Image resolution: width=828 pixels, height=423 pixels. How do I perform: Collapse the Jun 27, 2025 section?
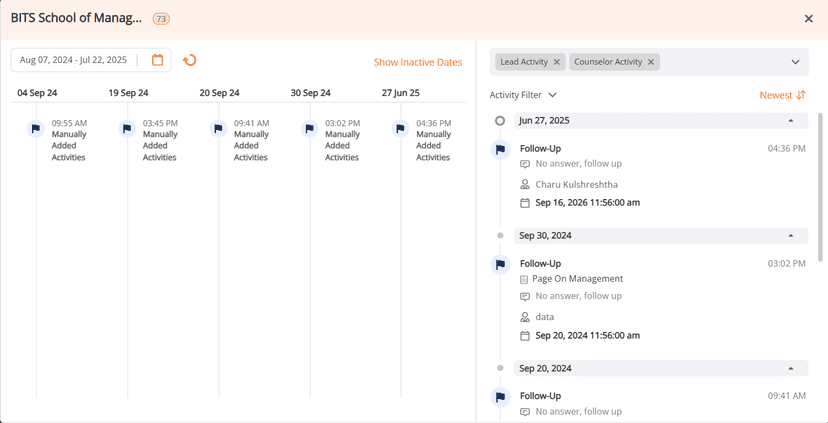791,120
